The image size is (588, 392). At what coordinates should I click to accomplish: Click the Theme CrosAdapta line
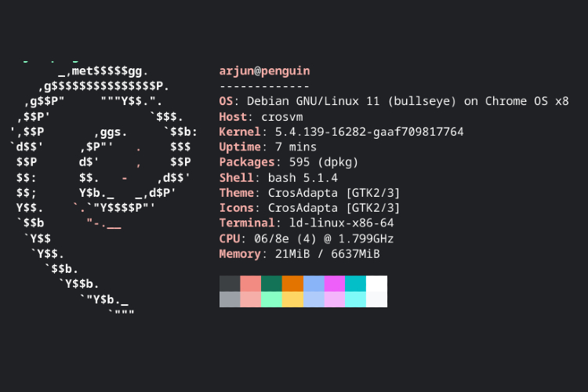click(310, 193)
